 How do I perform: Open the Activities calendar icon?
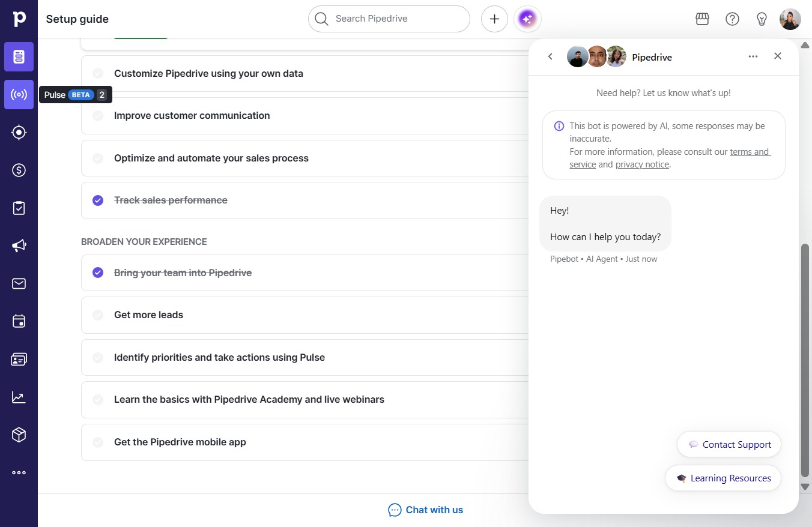[19, 321]
